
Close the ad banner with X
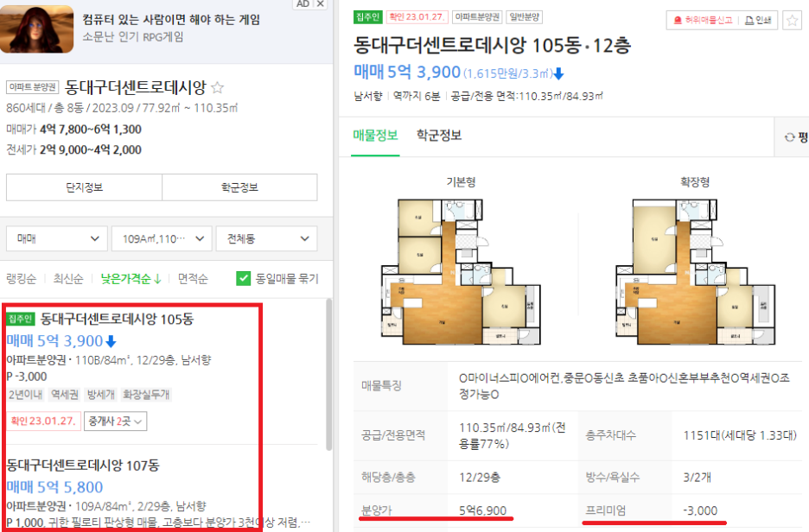pyautogui.click(x=321, y=4)
